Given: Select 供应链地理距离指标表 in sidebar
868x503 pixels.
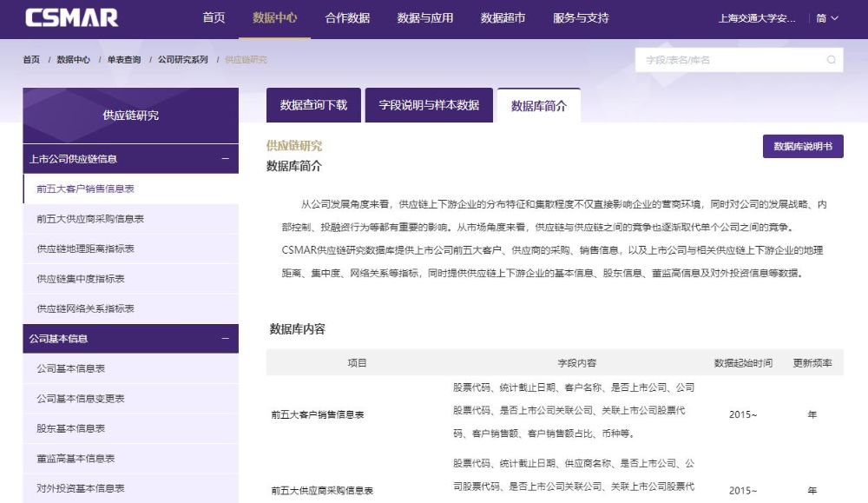Looking at the screenshot, I should (131, 248).
